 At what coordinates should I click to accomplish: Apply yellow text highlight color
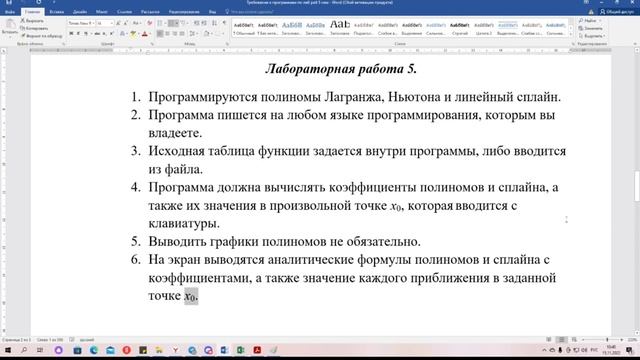[133, 34]
